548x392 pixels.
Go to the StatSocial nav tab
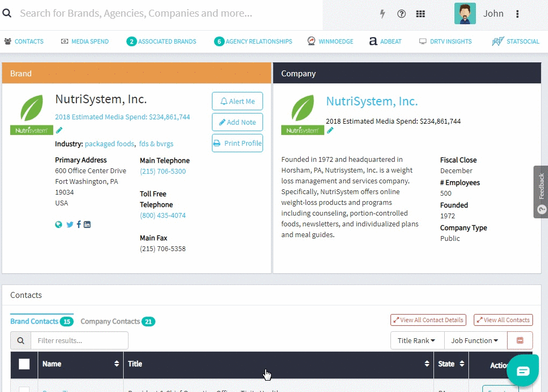tap(516, 41)
